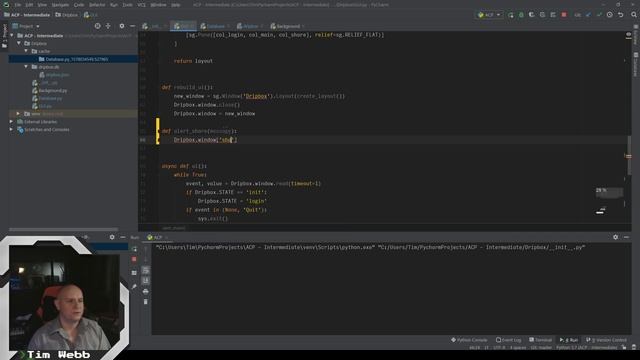Hide the Project panel with minus icon
The height and width of the screenshot is (360, 640).
point(132,26)
